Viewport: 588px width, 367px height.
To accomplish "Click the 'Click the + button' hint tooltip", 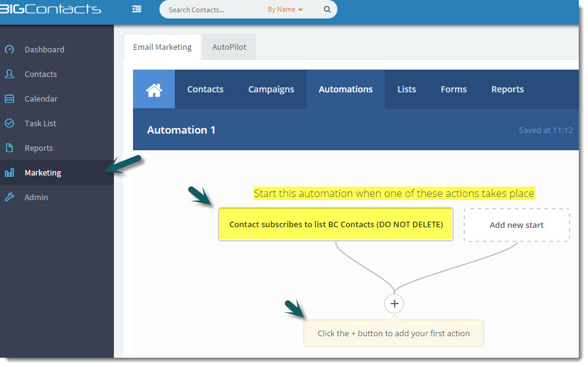I will [x=393, y=333].
